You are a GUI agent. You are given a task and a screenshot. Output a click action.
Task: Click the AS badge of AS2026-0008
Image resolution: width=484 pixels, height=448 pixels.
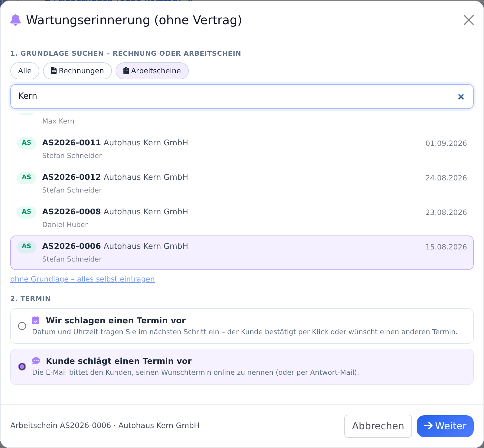click(27, 212)
